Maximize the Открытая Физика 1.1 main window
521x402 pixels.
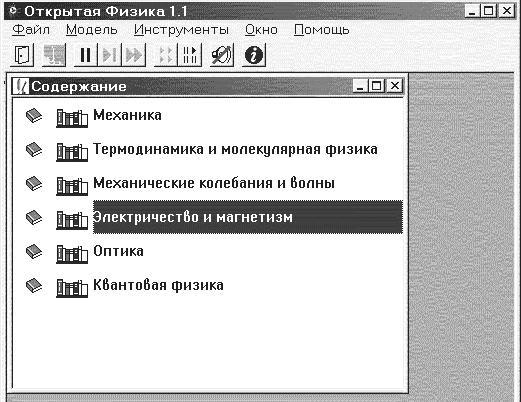489,11
